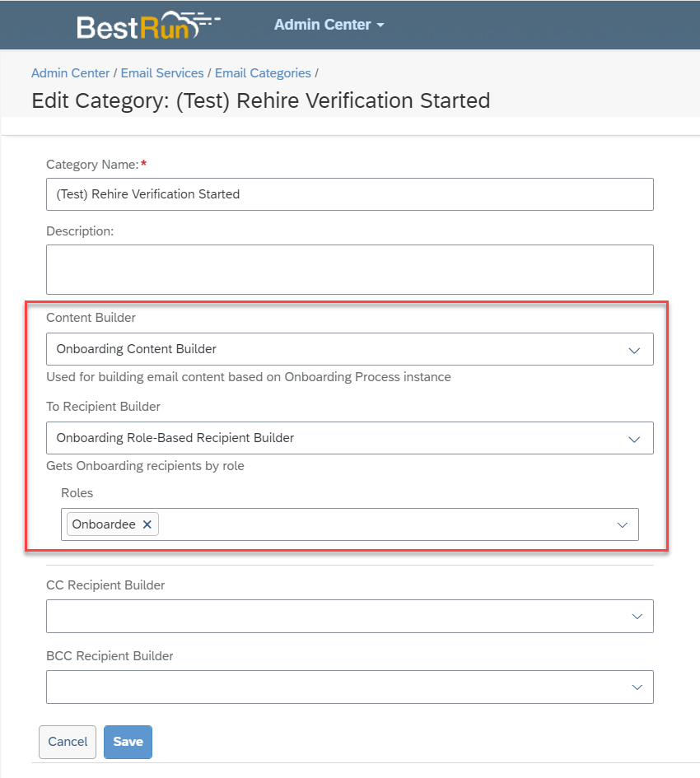Expand the Roles multi-select dropdown
This screenshot has width=700, height=778.
[x=622, y=525]
